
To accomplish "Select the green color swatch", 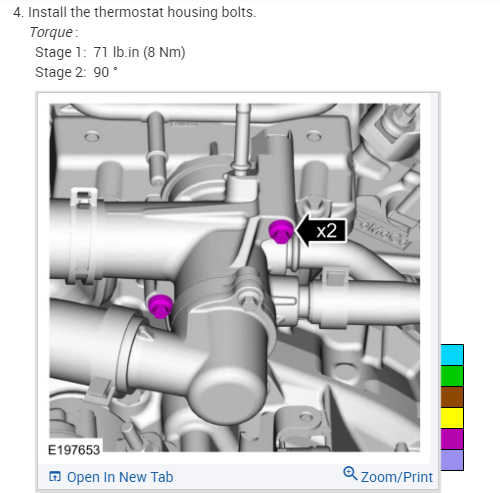I will pyautogui.click(x=452, y=376).
